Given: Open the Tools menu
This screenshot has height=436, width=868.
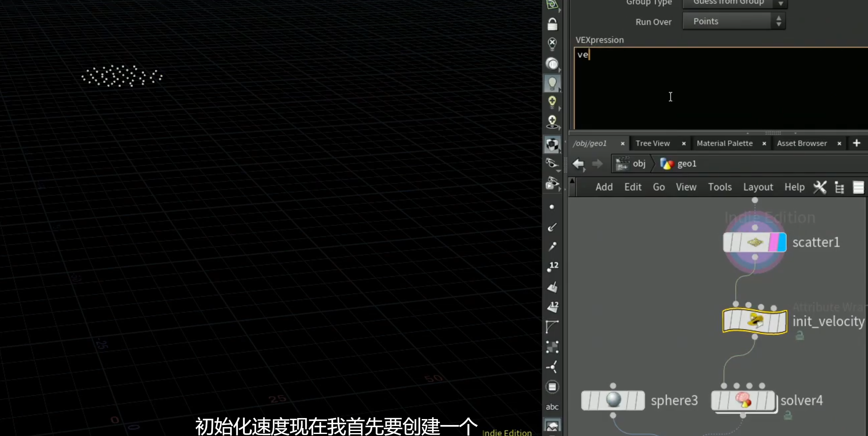Looking at the screenshot, I should click(720, 187).
